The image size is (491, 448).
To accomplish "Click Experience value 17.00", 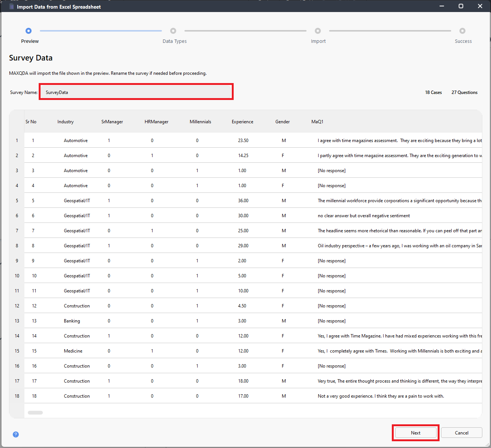I will [x=243, y=396].
